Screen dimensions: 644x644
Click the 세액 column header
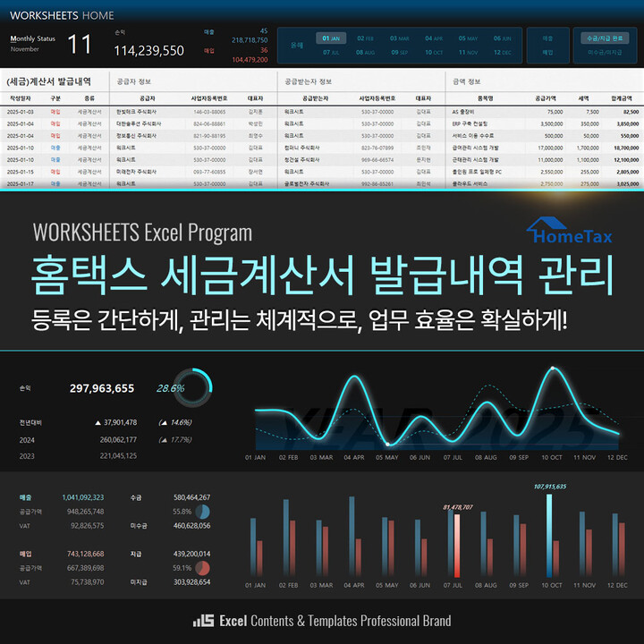click(583, 98)
